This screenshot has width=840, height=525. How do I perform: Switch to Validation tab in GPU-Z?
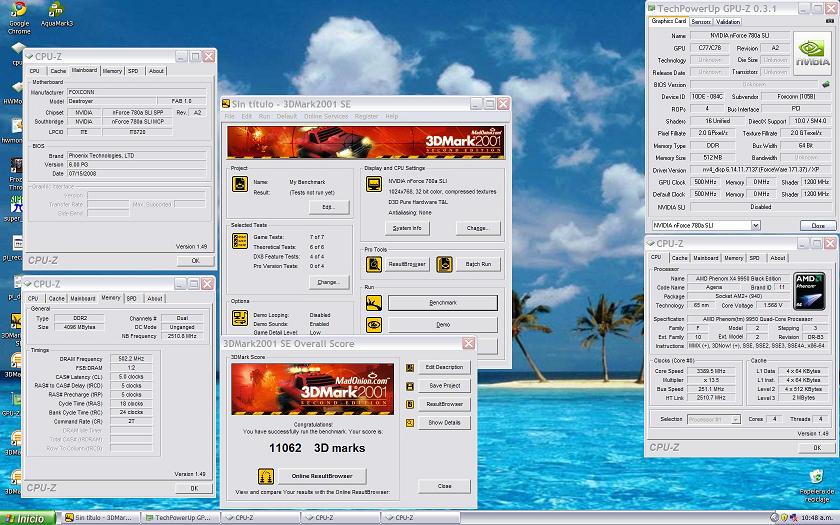pyautogui.click(x=728, y=21)
